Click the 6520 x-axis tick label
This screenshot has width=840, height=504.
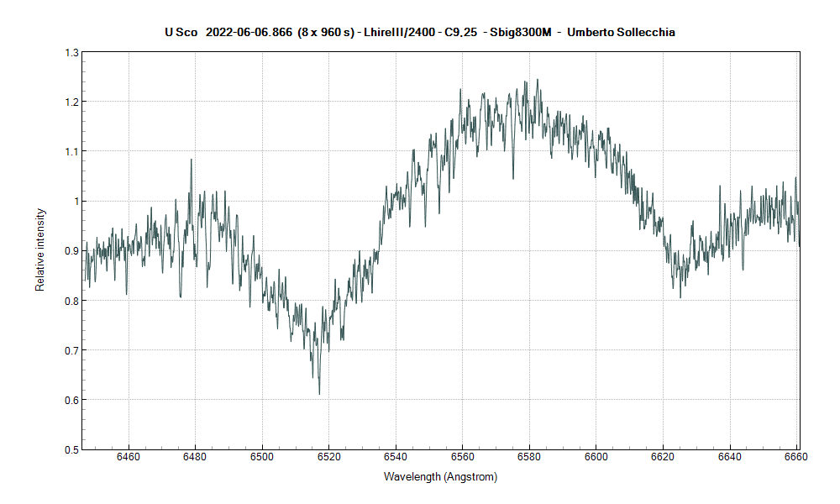tap(329, 457)
